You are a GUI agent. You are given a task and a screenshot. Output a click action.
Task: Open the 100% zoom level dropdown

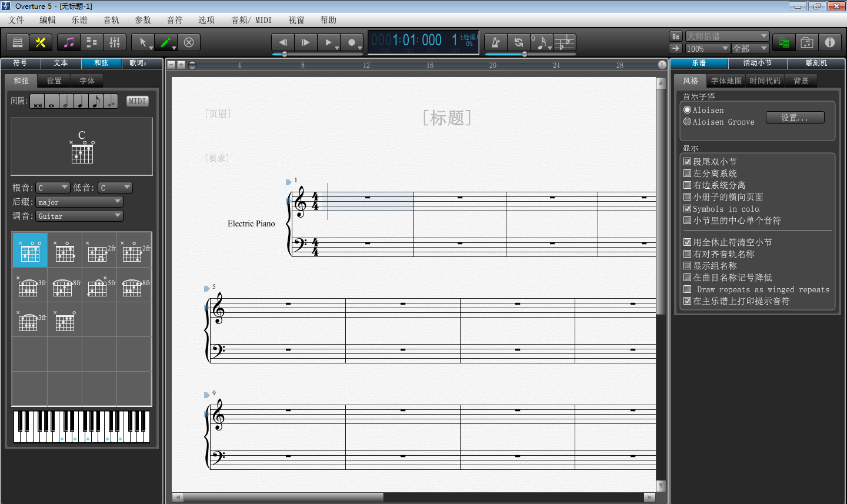[708, 48]
